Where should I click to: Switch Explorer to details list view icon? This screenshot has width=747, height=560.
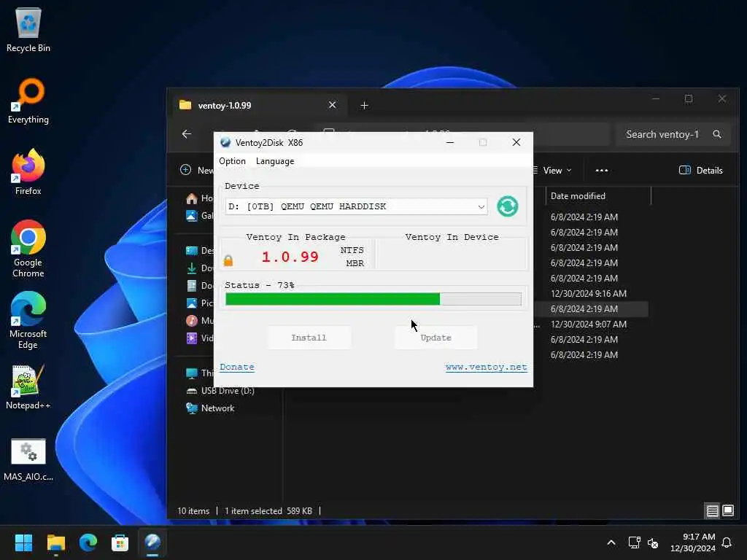(712, 511)
